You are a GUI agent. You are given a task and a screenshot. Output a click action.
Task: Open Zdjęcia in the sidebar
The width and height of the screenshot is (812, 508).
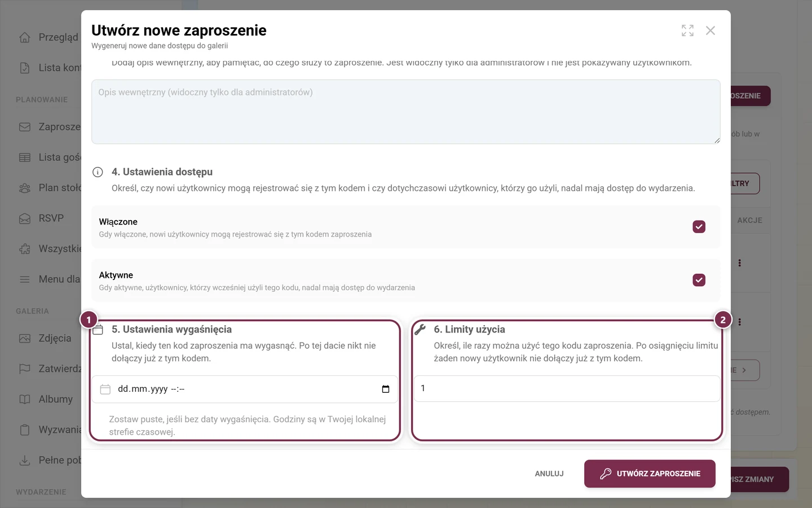tap(55, 339)
